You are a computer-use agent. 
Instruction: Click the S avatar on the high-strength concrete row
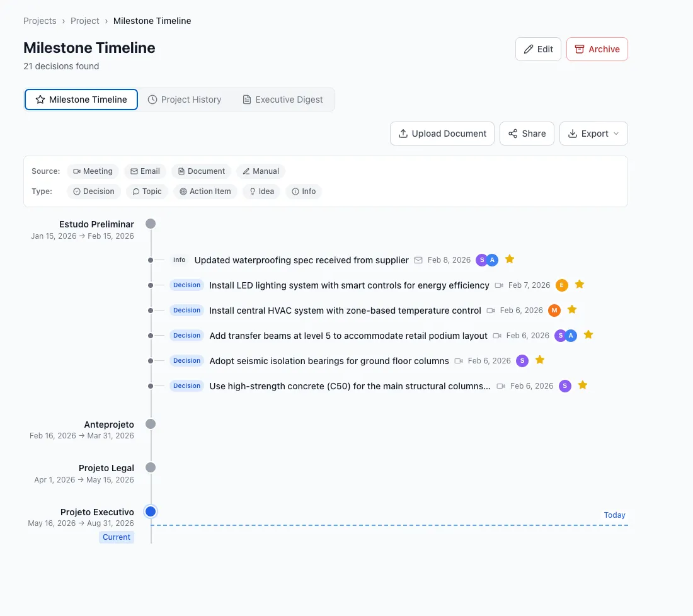(565, 386)
